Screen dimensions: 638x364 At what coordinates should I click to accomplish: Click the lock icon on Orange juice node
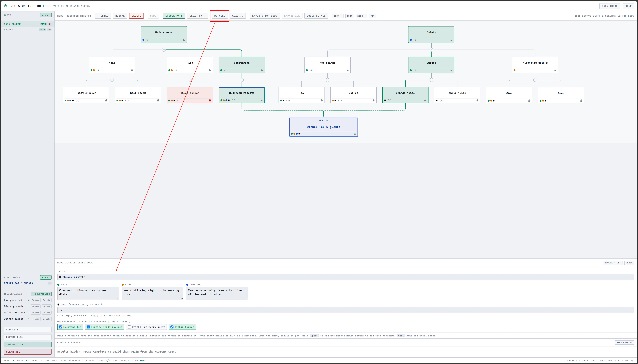pyautogui.click(x=425, y=100)
